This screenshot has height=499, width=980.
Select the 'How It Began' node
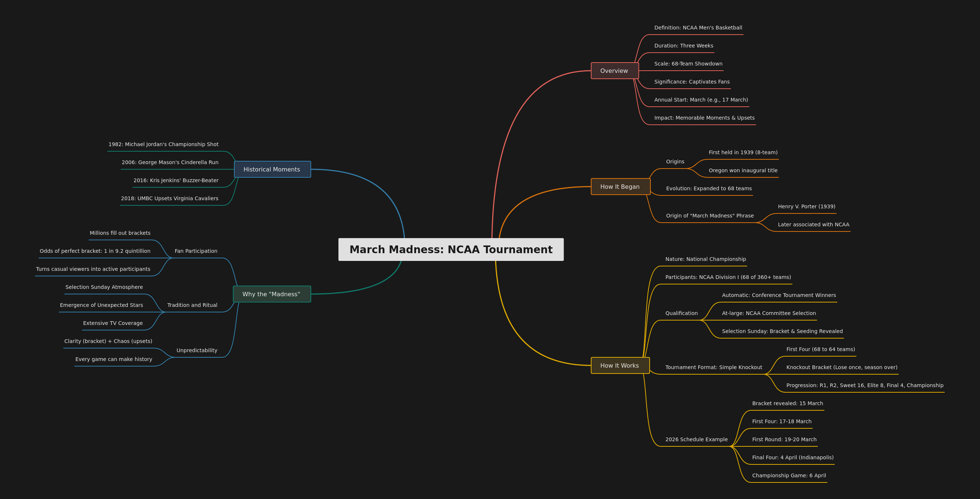(x=620, y=187)
